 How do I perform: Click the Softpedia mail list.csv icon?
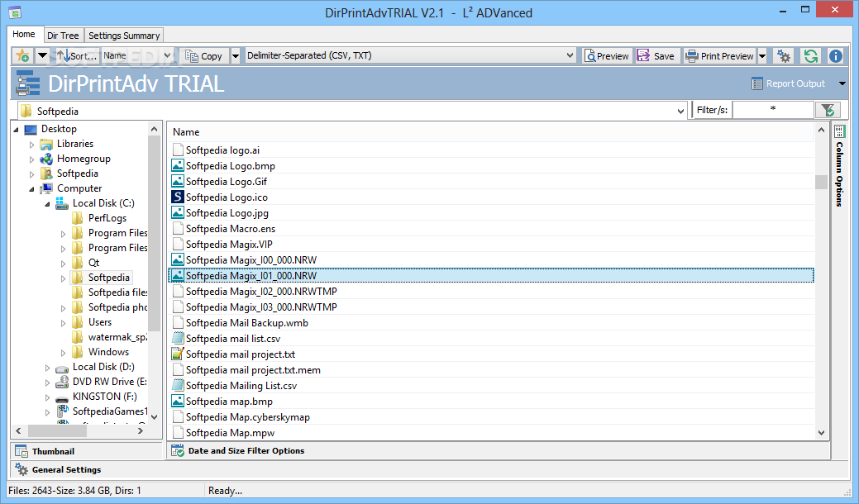[178, 338]
